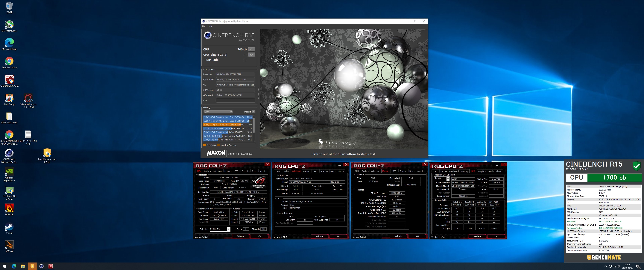Click OK in the SPD CPU-Z window

(496, 236)
